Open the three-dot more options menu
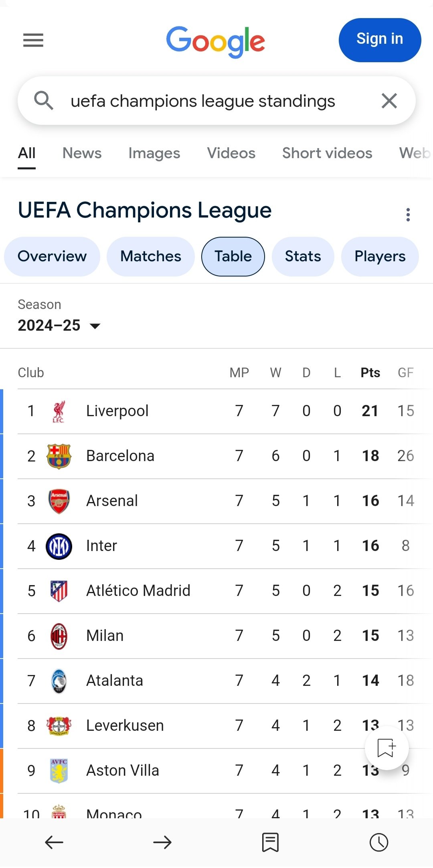The width and height of the screenshot is (433, 868). coord(408,215)
